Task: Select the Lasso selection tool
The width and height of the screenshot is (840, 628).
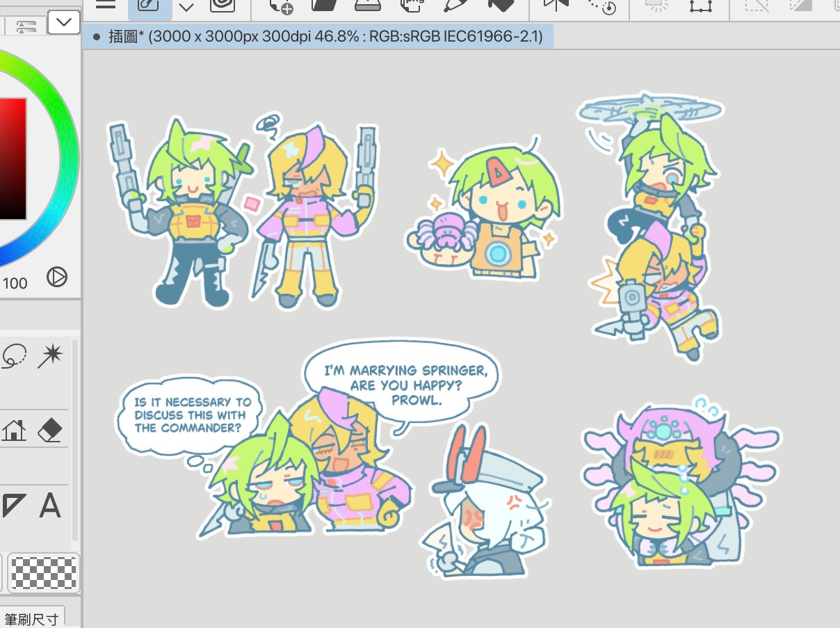Action: pos(13,356)
